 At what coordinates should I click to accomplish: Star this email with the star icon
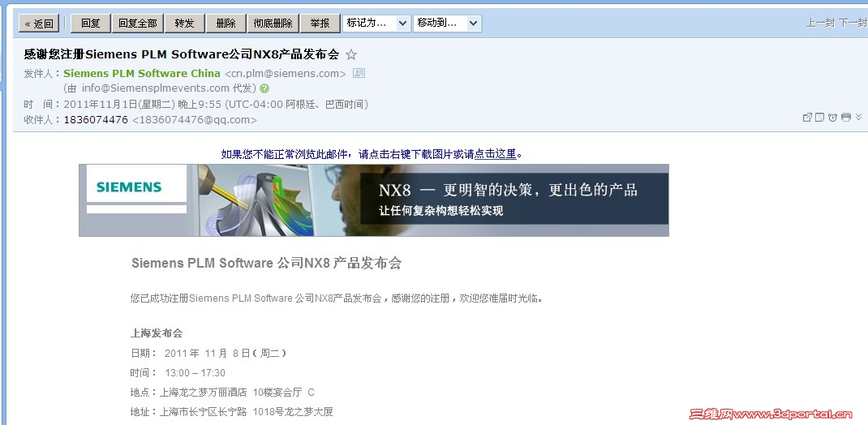click(x=351, y=55)
